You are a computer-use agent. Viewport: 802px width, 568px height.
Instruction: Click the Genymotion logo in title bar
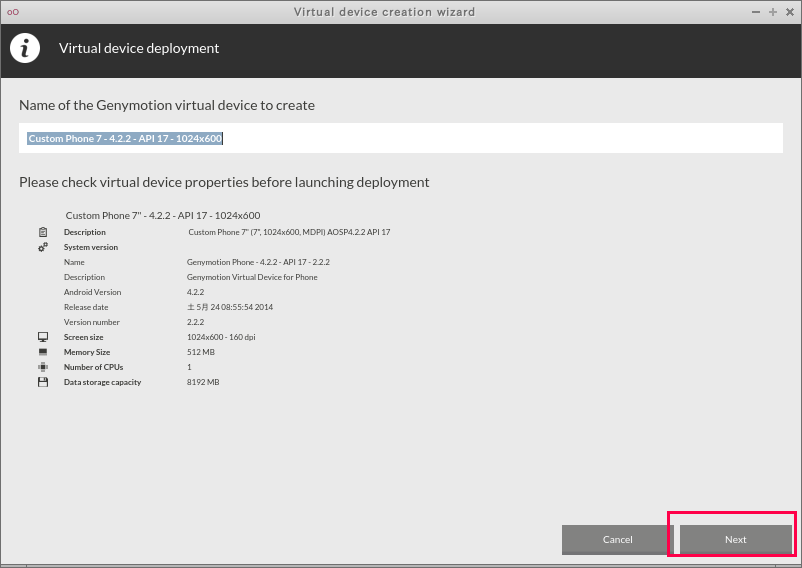pos(13,12)
